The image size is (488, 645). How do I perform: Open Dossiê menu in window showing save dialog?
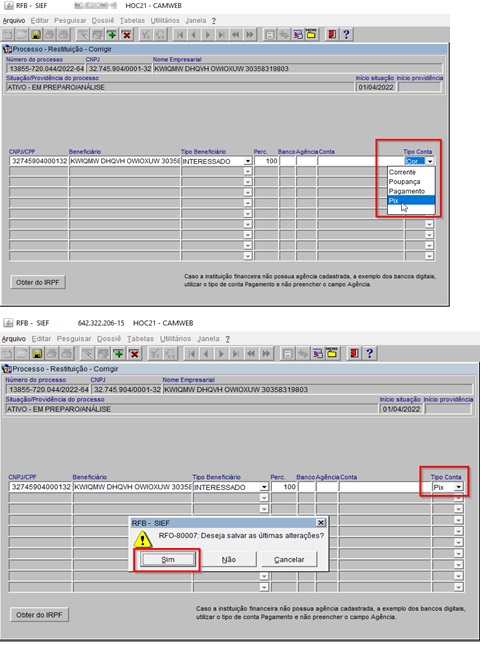(109, 339)
